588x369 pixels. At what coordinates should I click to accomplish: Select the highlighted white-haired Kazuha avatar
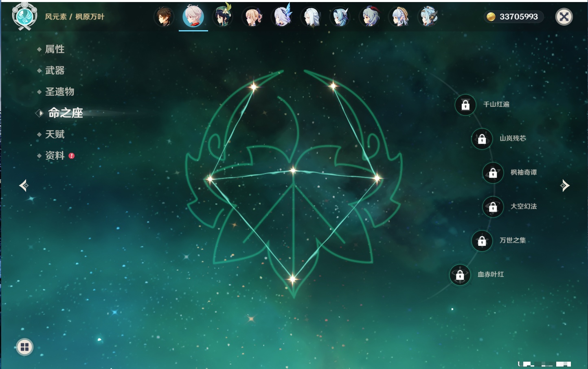(x=193, y=17)
